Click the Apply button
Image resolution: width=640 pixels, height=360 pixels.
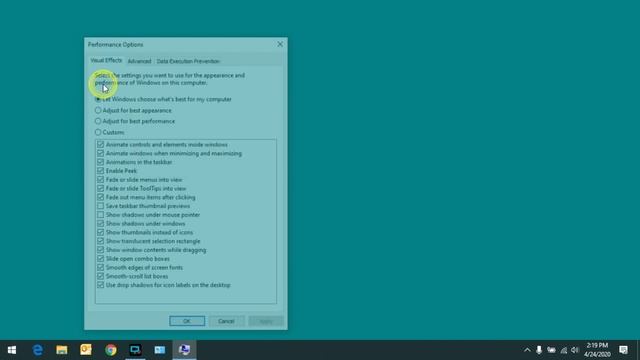point(266,321)
